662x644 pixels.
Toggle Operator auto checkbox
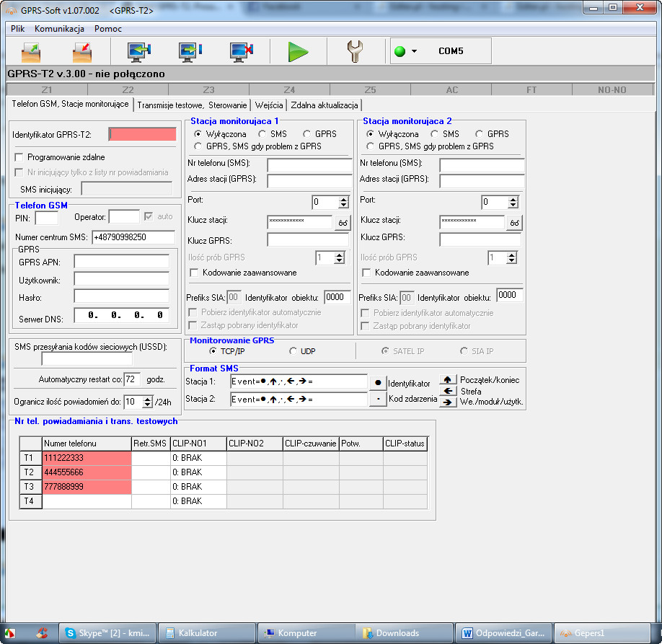(148, 216)
